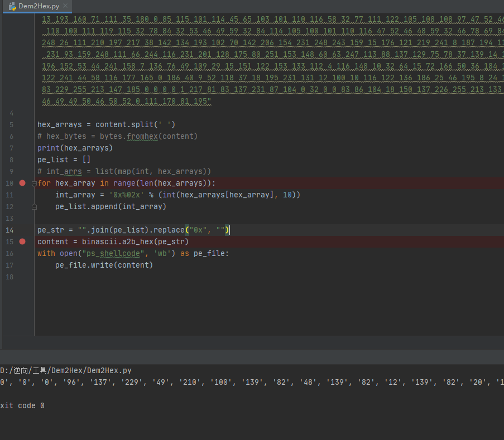This screenshot has width=504, height=440.
Task: Click the 'pe_file.write(content)' line
Action: pos(104,265)
